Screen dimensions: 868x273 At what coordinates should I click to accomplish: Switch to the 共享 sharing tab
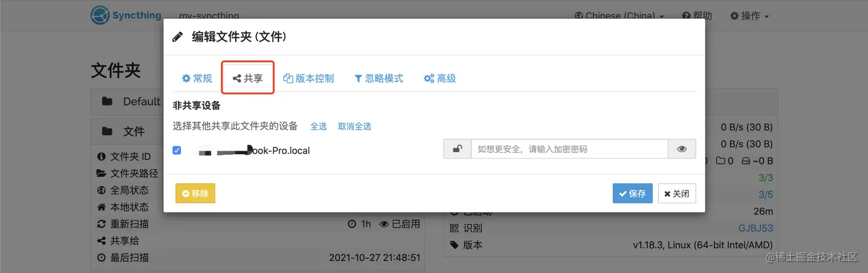[248, 79]
